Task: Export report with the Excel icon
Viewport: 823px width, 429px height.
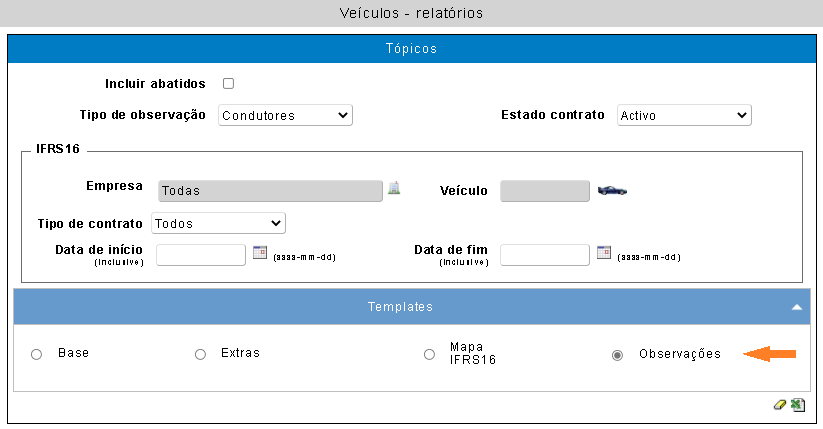Action: point(798,405)
